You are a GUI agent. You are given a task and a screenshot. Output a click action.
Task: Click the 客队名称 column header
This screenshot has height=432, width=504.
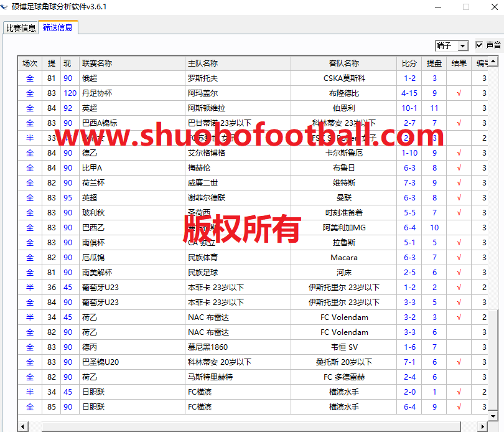coord(343,63)
